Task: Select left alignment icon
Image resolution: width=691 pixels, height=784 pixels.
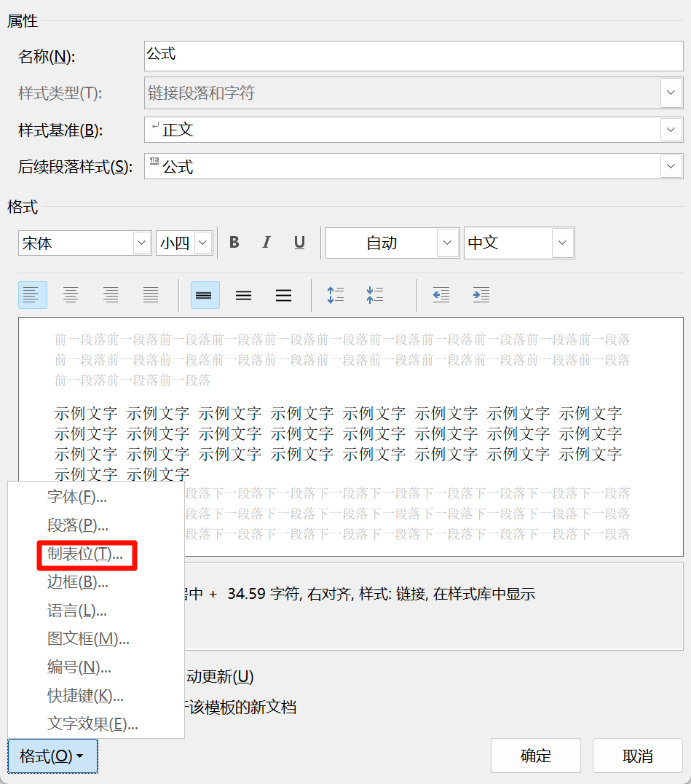Action: coord(33,295)
